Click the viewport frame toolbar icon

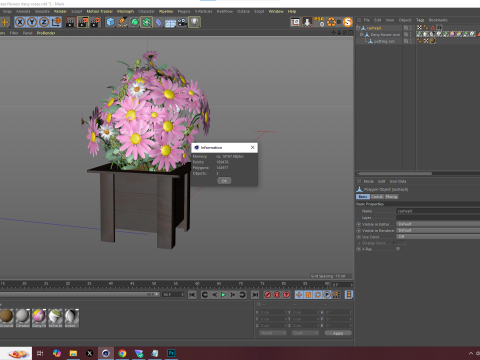[295, 22]
